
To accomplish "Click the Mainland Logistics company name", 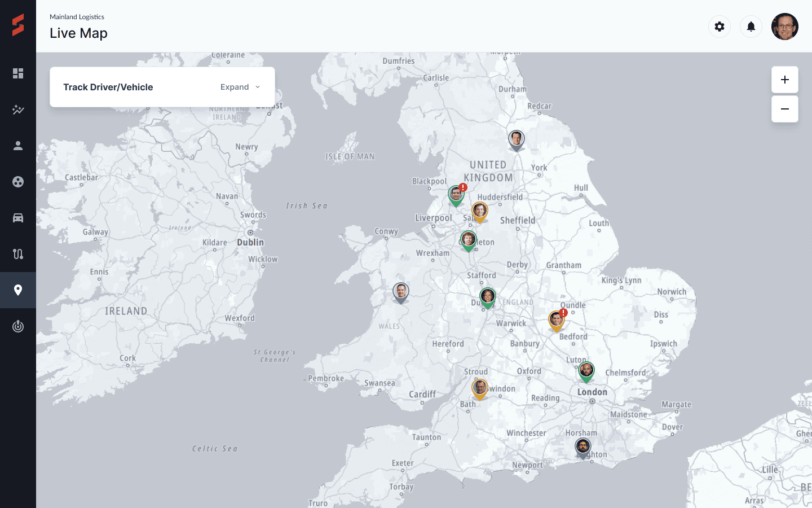I will pos(77,17).
